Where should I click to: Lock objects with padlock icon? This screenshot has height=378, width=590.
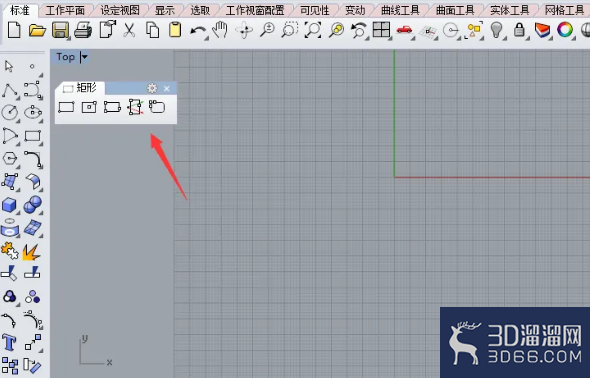pos(519,30)
